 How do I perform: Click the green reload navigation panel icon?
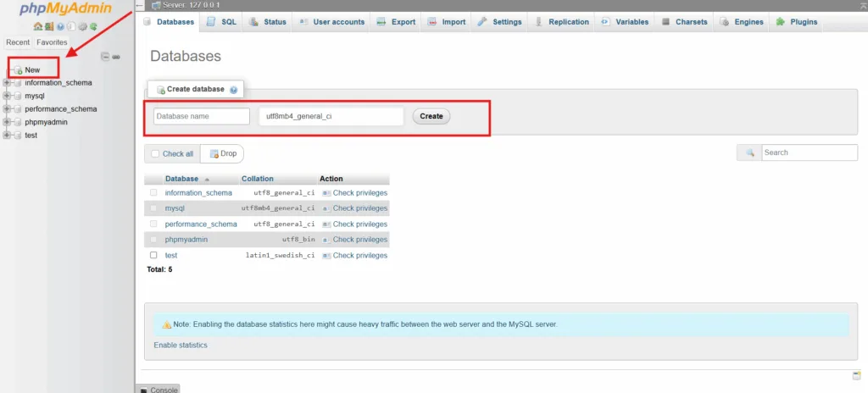[93, 26]
